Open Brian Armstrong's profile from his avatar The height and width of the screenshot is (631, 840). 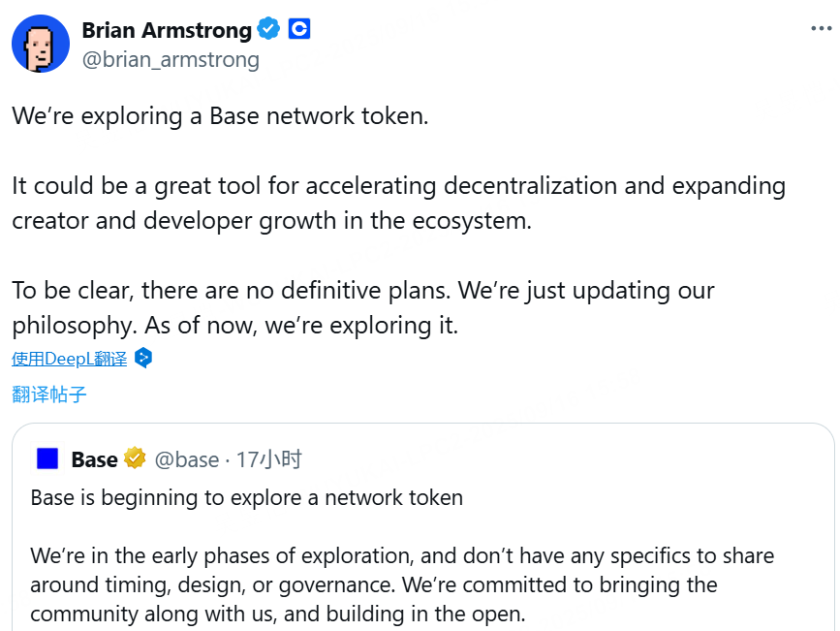pos(40,43)
